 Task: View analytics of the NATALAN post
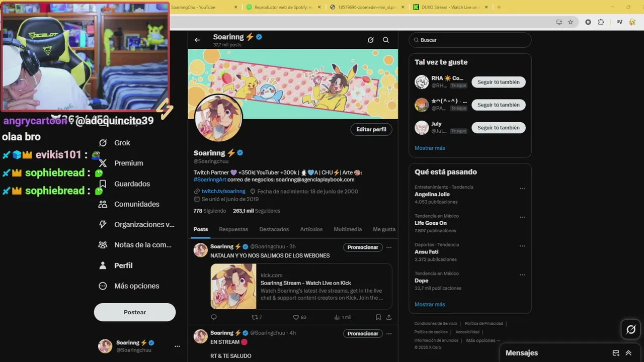(x=343, y=317)
